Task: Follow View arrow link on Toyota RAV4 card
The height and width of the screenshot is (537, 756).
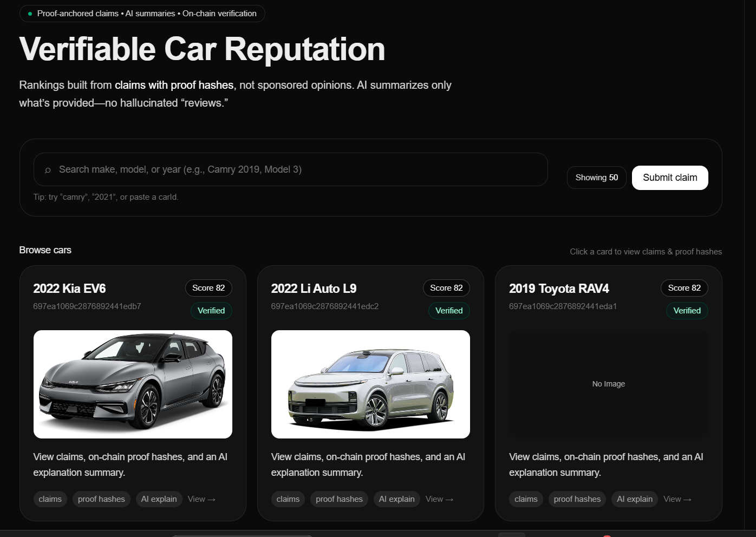Action: click(x=677, y=499)
